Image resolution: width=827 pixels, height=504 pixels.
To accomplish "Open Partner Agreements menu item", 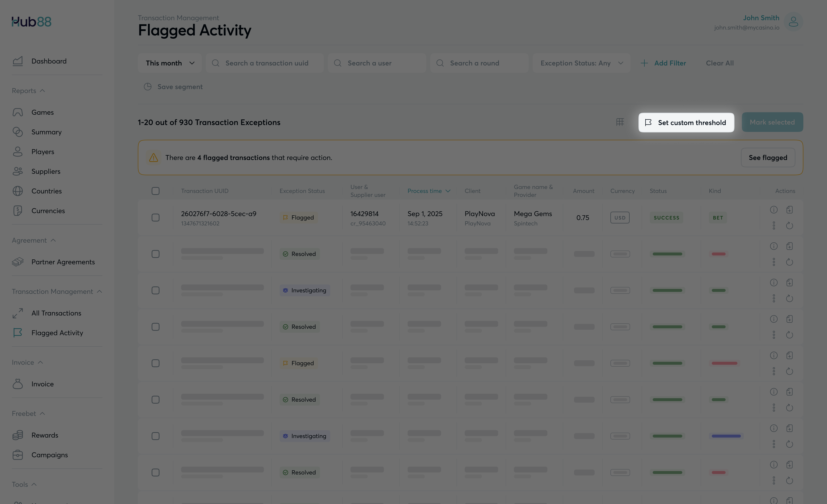I will [63, 262].
